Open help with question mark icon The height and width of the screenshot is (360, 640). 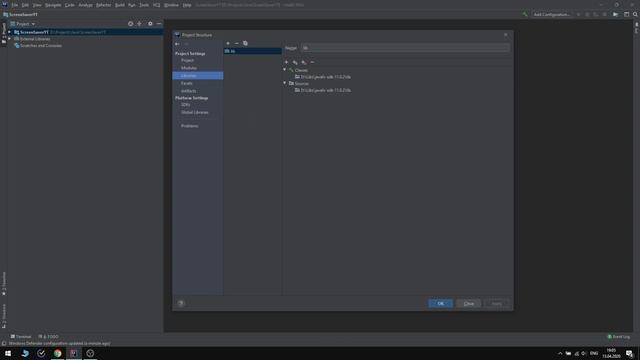pyautogui.click(x=181, y=303)
